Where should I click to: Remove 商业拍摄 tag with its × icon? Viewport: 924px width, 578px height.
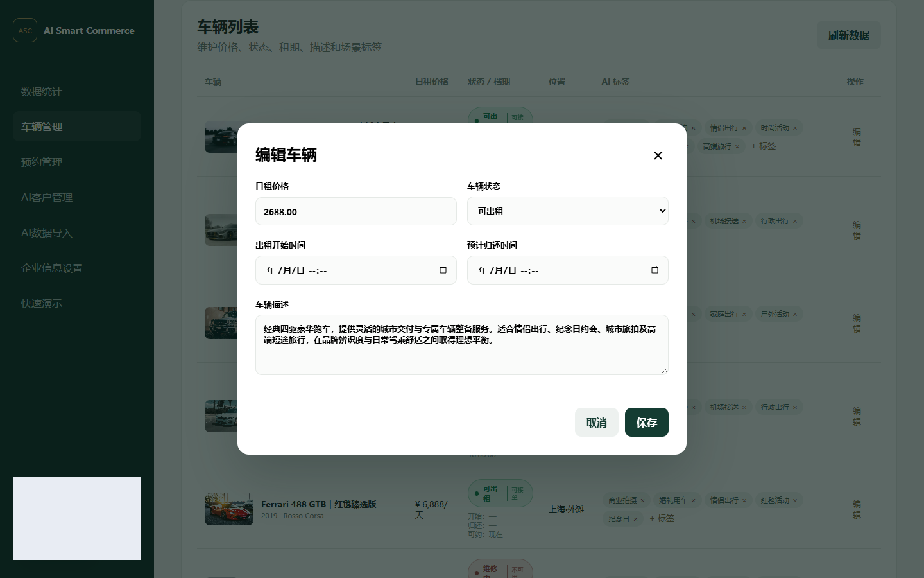[643, 501]
